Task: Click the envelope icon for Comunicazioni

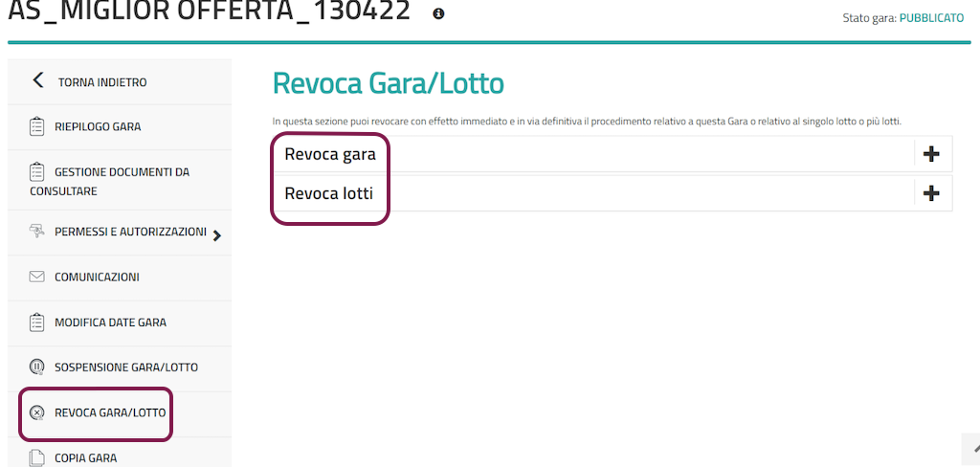Action: pyautogui.click(x=37, y=278)
